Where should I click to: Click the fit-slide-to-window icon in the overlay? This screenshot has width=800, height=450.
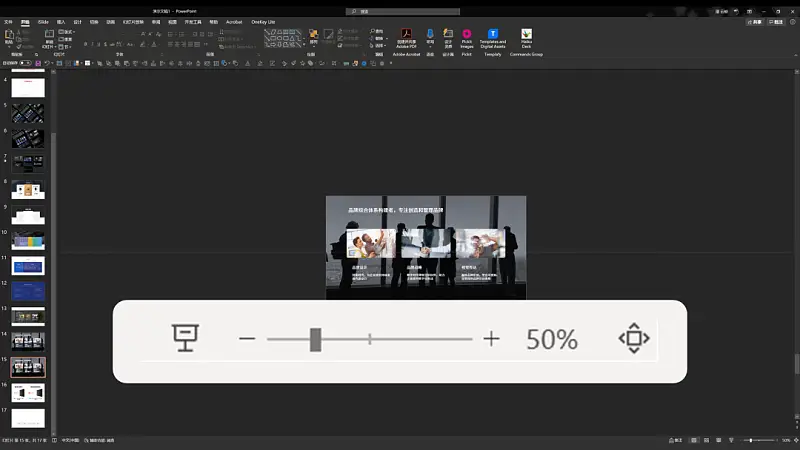(x=634, y=338)
